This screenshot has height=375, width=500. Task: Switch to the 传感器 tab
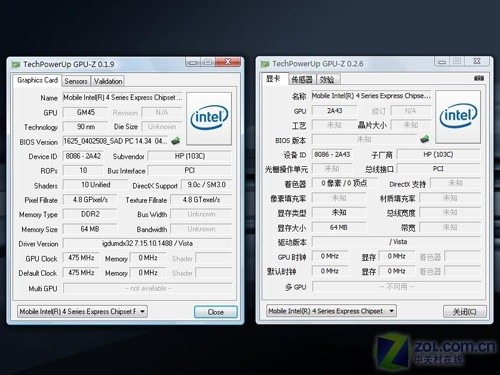click(302, 79)
